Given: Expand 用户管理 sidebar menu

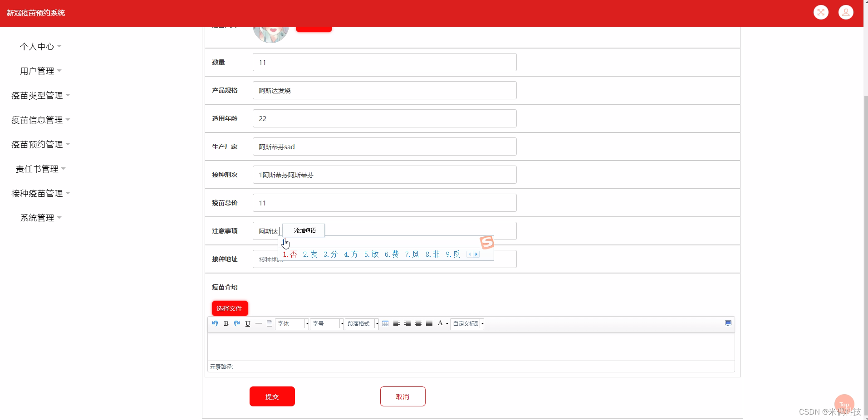Looking at the screenshot, I should click(x=41, y=71).
